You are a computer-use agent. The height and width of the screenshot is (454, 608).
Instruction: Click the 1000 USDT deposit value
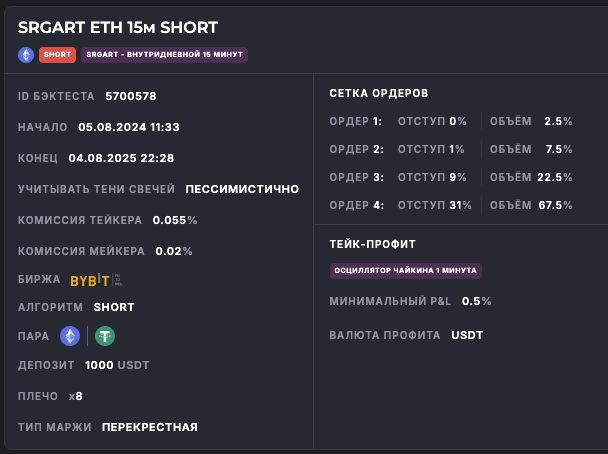coord(117,365)
